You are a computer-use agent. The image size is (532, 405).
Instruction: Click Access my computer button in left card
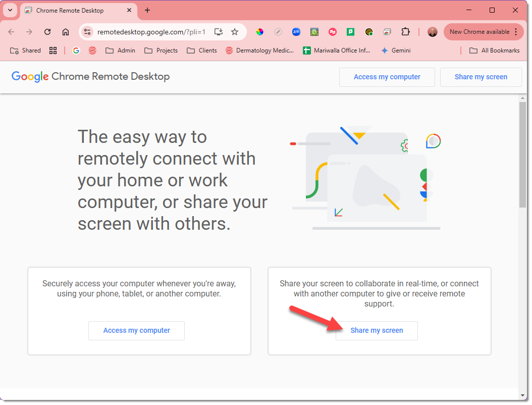pos(136,331)
